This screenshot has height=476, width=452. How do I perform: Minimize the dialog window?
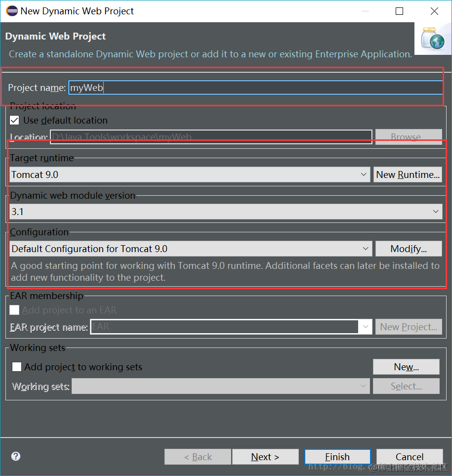[365, 11]
